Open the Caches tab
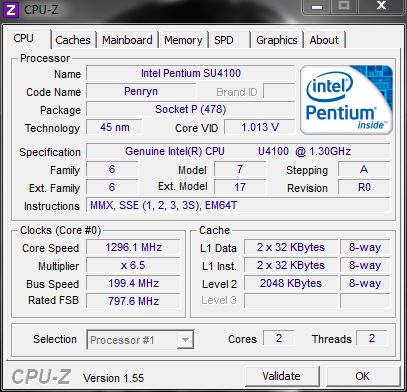407x392 pixels. (73, 40)
